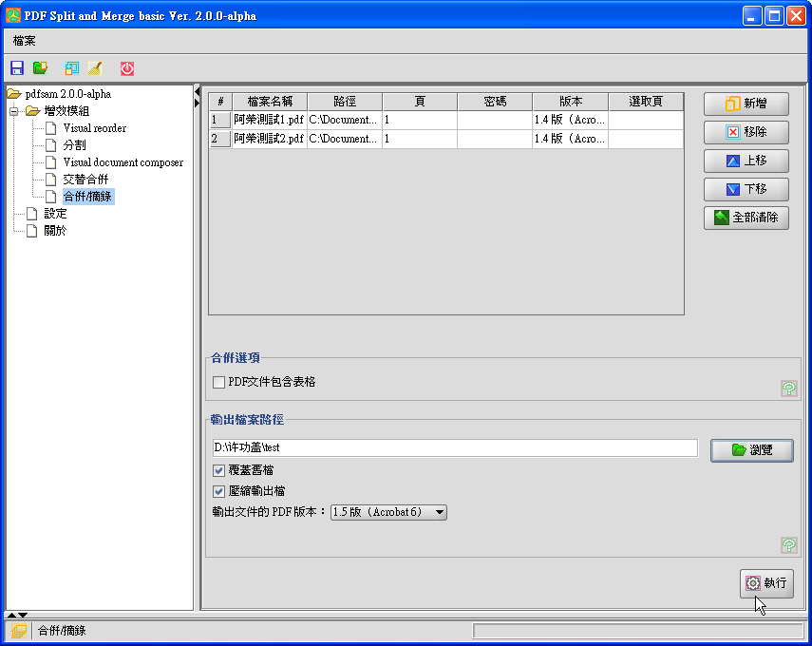Click the folder icon beside 增效模組
Screen dimensions: 812x646
point(32,111)
